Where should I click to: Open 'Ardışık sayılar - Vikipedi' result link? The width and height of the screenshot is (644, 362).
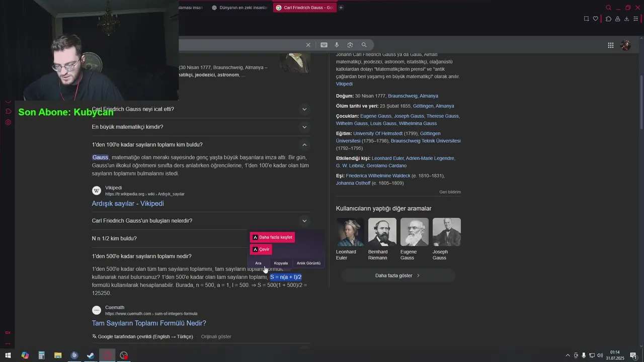click(128, 204)
